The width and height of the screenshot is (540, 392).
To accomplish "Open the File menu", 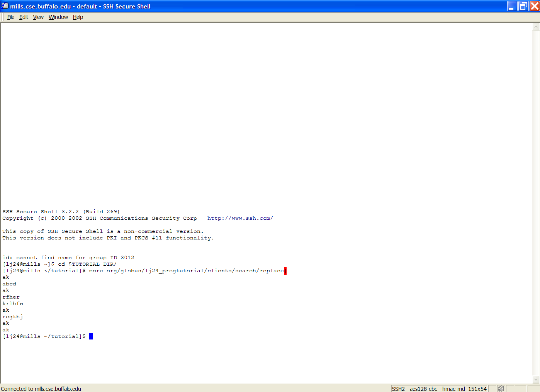I will pyautogui.click(x=11, y=17).
